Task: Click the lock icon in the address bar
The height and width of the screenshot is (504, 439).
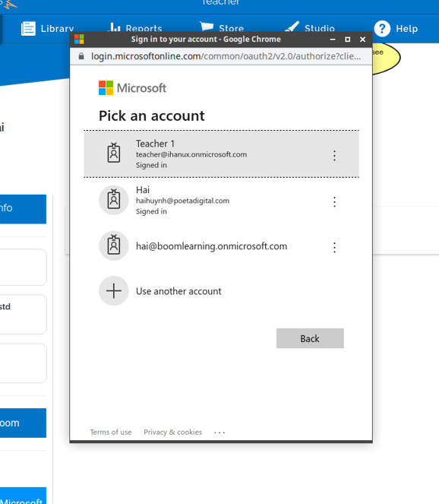Action: click(x=81, y=56)
